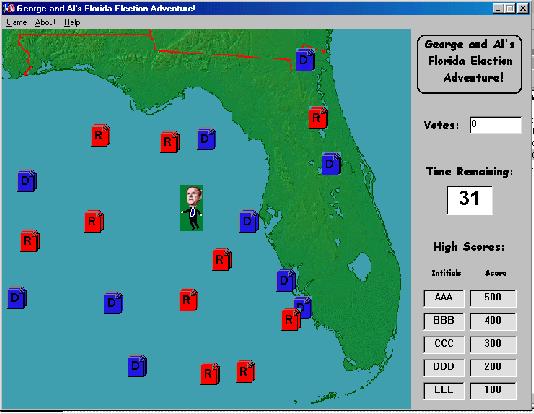Click the 300 score entry

point(493,344)
